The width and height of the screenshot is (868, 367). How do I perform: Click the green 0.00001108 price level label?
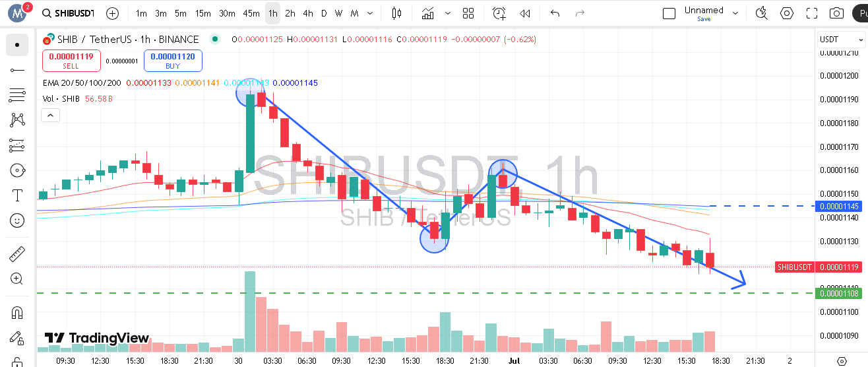click(839, 293)
